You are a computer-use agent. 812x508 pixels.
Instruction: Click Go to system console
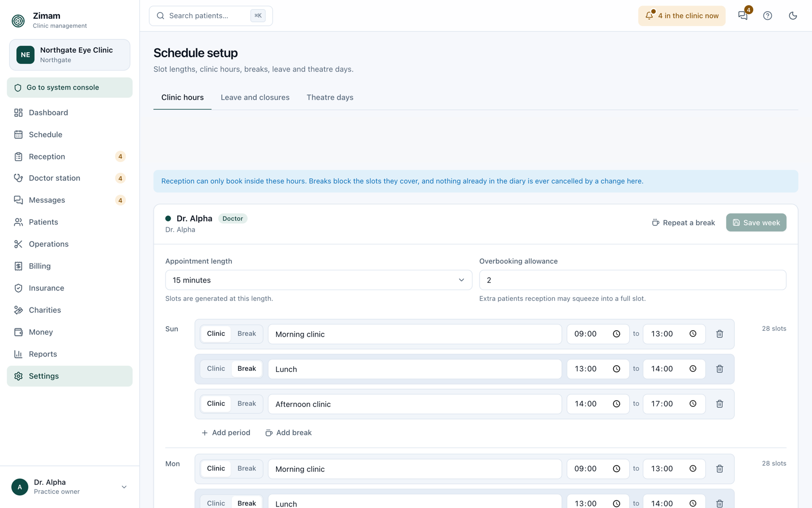[x=70, y=87]
